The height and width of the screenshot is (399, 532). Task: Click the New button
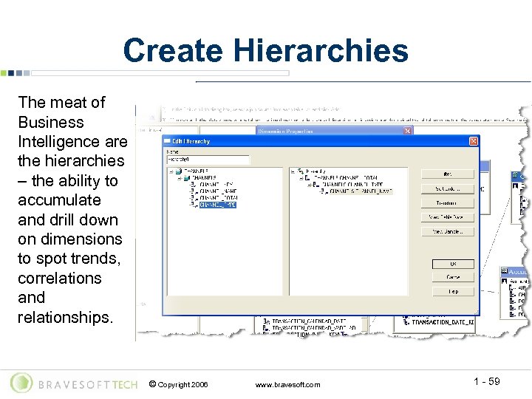tap(448, 174)
